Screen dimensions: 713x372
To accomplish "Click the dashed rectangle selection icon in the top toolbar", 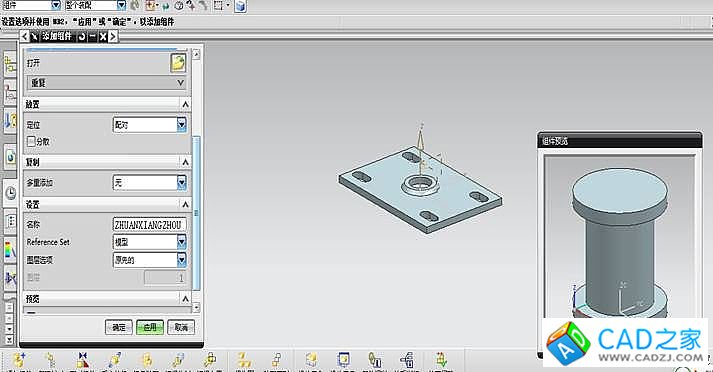I will [218, 5].
